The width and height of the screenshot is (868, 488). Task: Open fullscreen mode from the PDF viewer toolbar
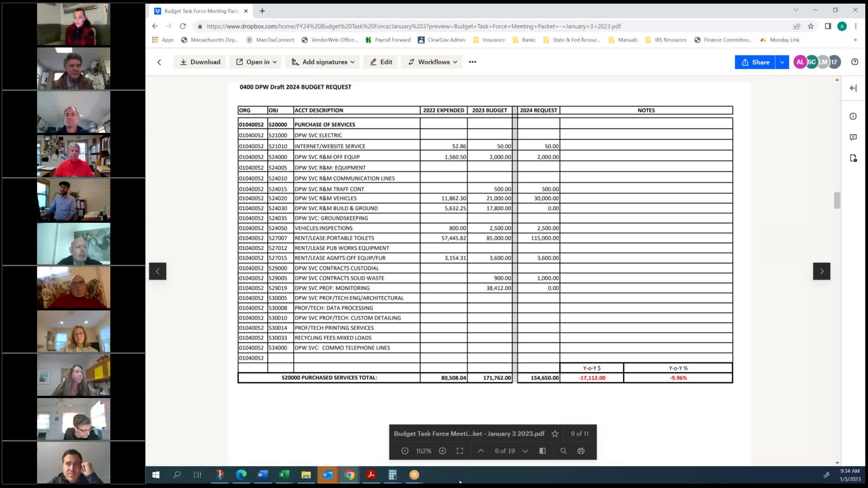point(460,450)
